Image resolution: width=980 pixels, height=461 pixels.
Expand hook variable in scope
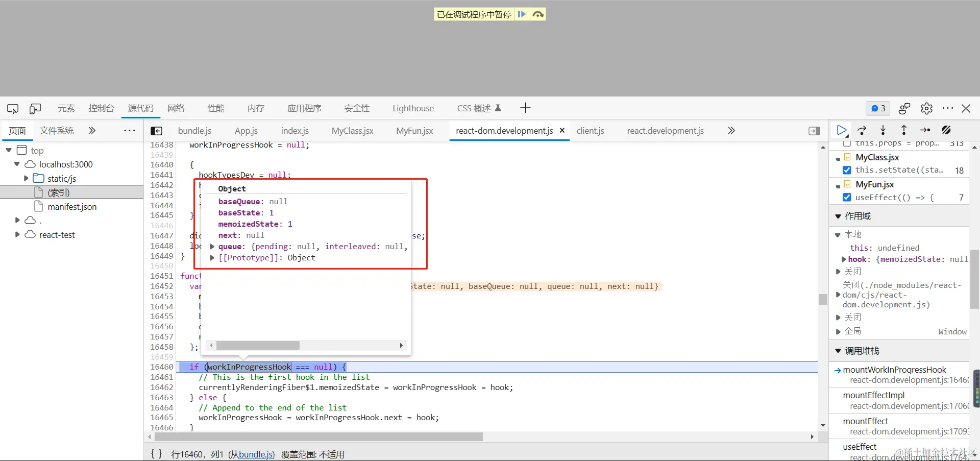pyautogui.click(x=844, y=259)
